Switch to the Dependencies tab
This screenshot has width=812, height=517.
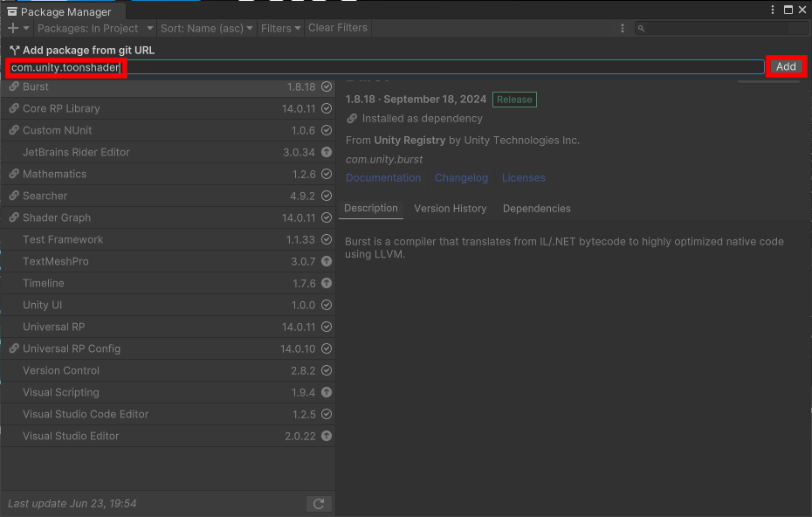(x=536, y=208)
